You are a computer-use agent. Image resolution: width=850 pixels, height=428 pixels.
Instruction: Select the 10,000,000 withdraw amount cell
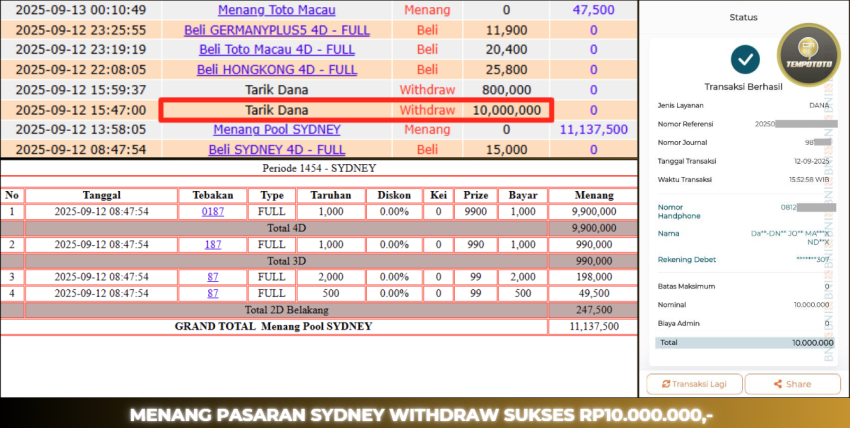506,111
